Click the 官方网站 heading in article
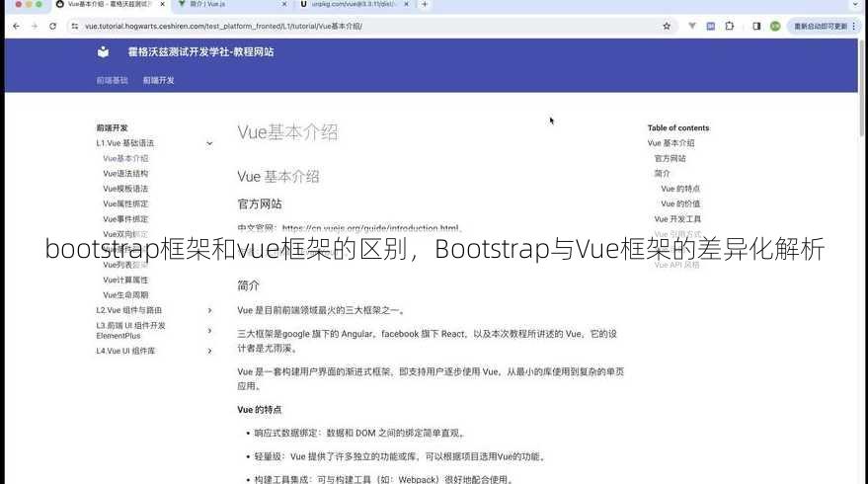The width and height of the screenshot is (868, 484). [x=260, y=204]
